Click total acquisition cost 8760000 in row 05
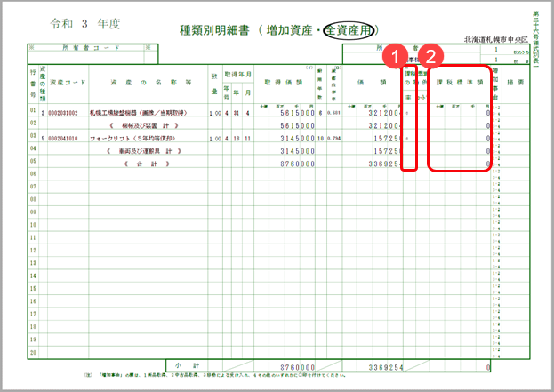The image size is (554, 392). (298, 164)
